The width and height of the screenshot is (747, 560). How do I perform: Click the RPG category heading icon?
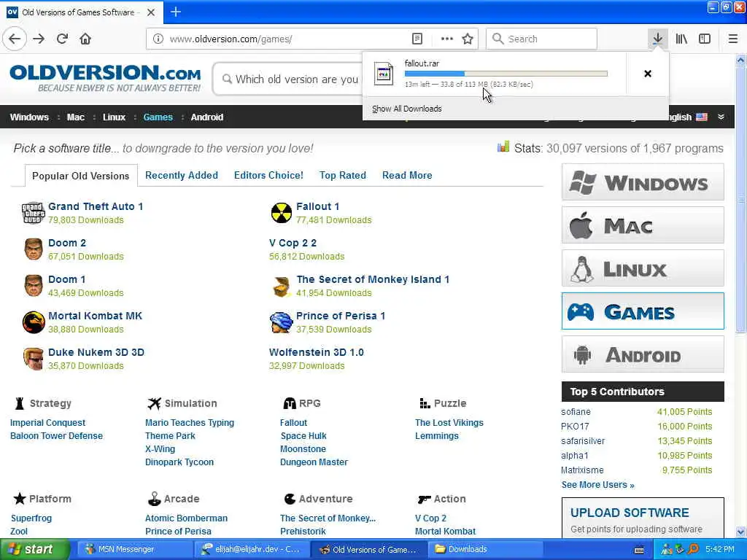pos(289,404)
